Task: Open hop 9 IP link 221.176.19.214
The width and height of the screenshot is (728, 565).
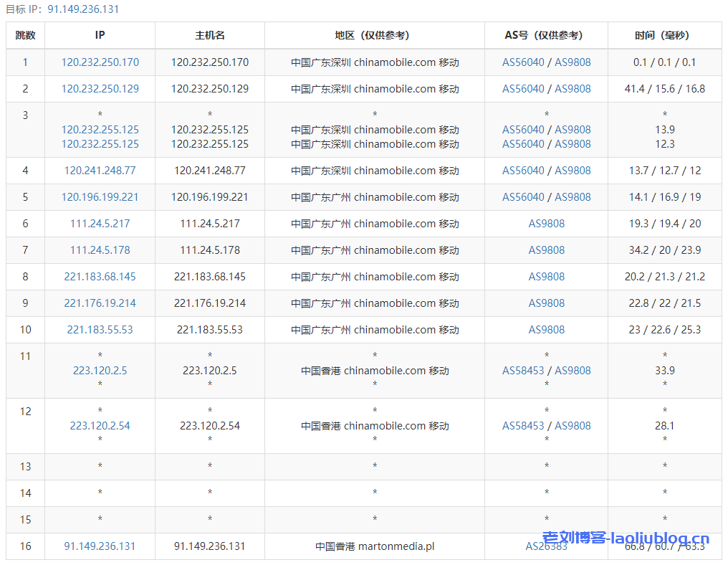Action: (100, 303)
